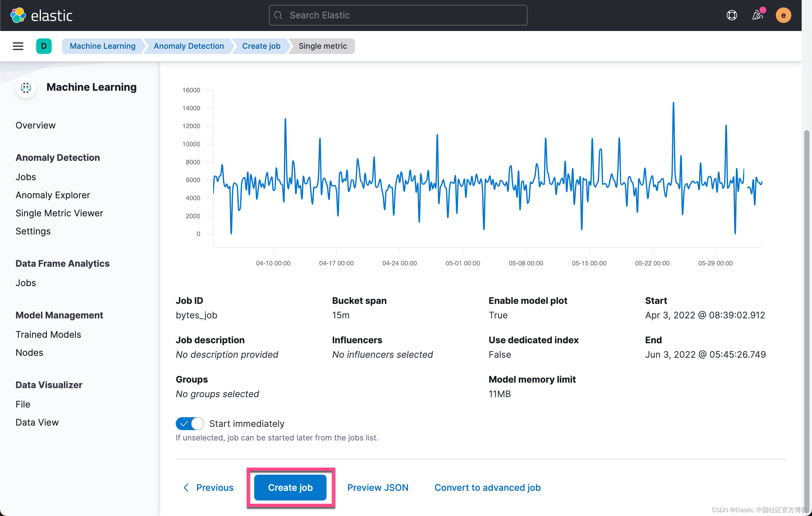Click the search magnifier icon
This screenshot has height=516, width=812.
click(x=278, y=15)
